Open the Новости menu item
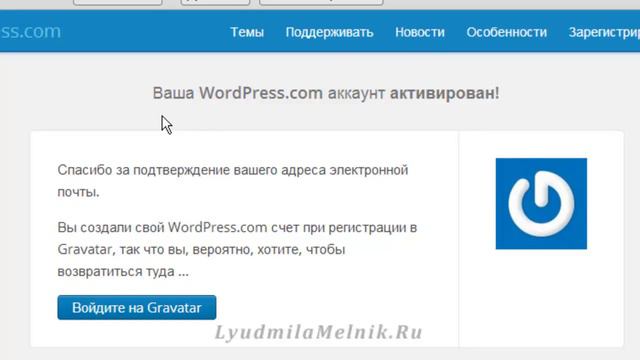The image size is (640, 360). 420,32
